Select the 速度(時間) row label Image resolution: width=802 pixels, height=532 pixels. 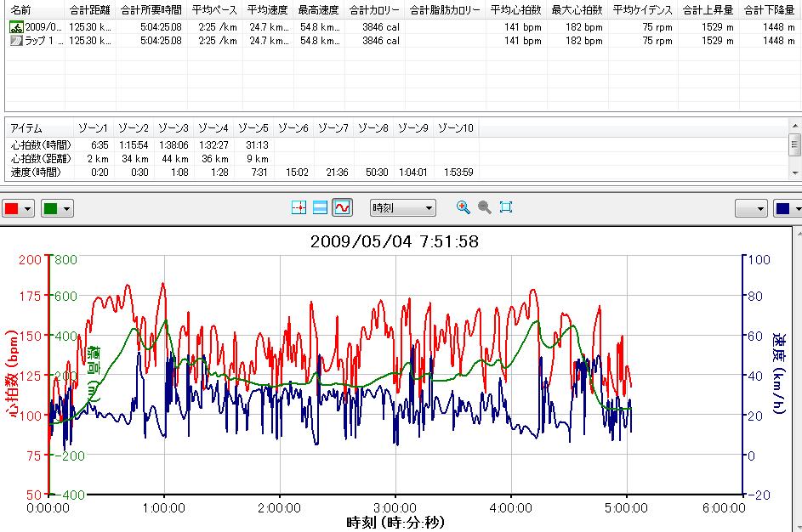click(x=35, y=173)
